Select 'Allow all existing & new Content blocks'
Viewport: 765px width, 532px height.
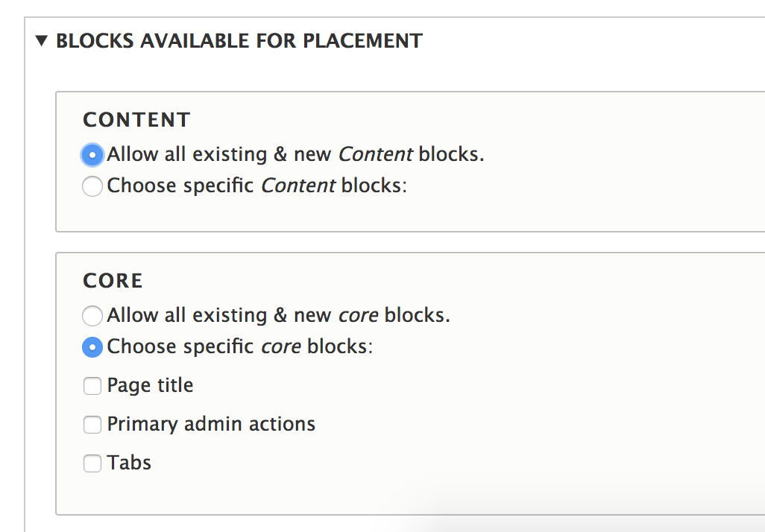pos(92,154)
